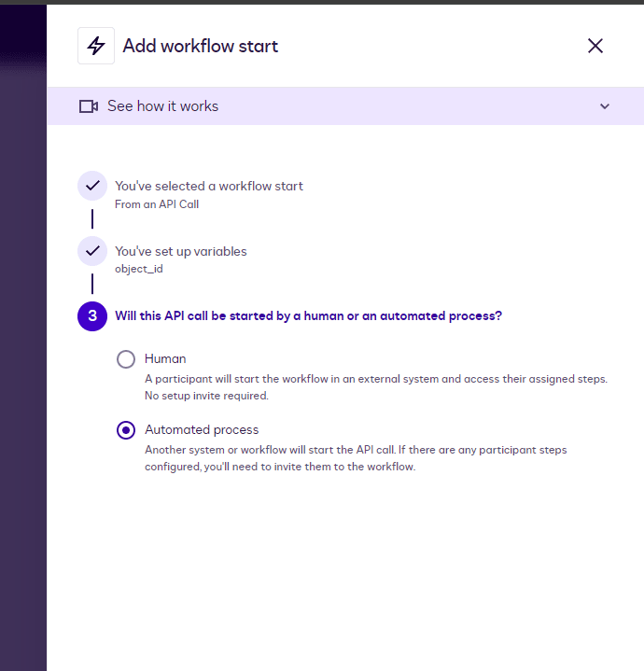The height and width of the screenshot is (671, 644).
Task: Click the Automated process description text
Action: point(356,458)
